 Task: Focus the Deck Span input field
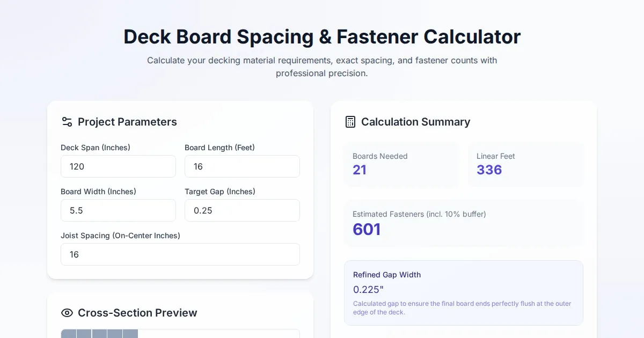tap(118, 166)
